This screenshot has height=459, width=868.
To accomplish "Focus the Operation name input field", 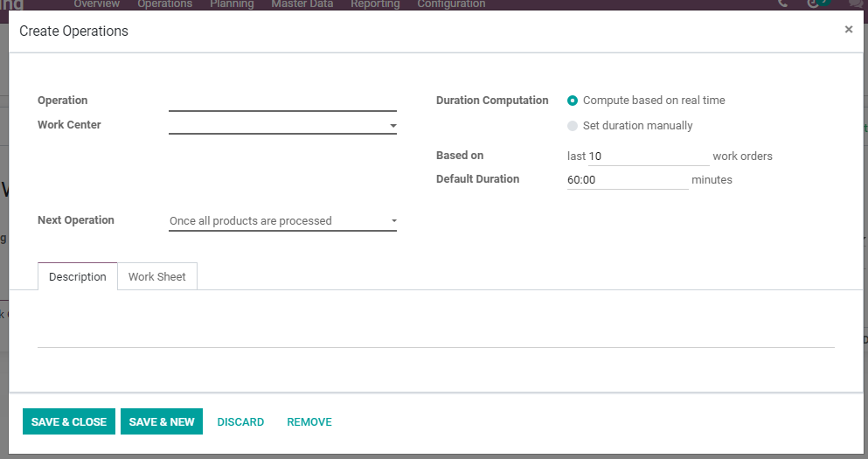I will click(x=283, y=101).
